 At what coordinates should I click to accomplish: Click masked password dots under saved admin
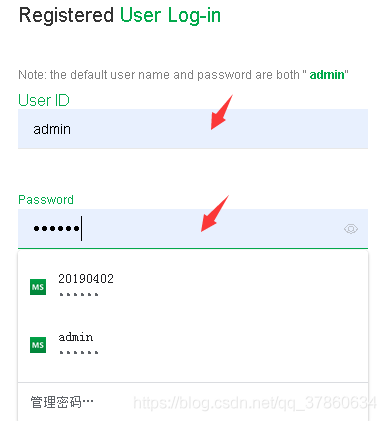(x=79, y=352)
